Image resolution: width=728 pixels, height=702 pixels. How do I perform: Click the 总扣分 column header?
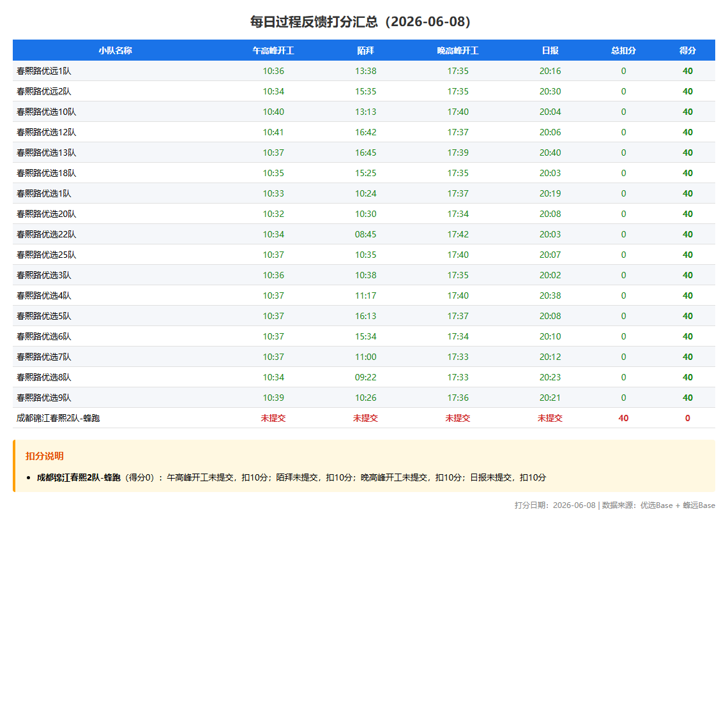point(623,50)
